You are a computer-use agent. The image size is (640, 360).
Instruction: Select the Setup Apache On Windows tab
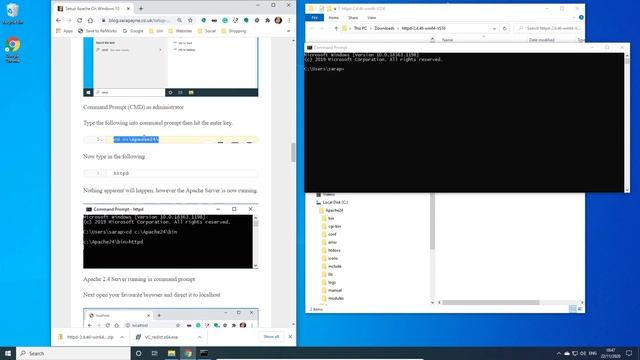point(94,8)
